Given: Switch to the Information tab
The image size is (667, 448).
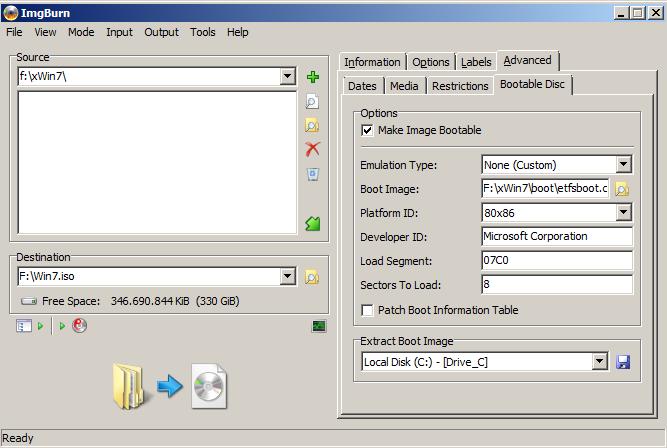Looking at the screenshot, I should 372,63.
